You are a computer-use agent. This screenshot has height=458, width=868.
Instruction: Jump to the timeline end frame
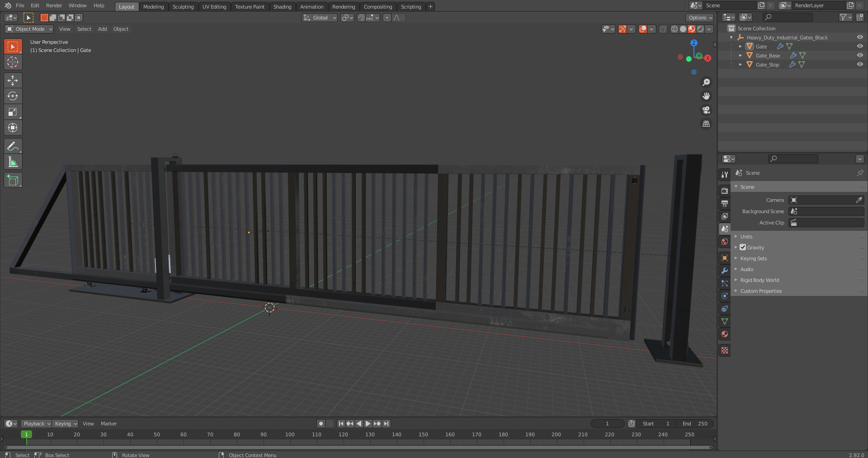click(x=386, y=424)
